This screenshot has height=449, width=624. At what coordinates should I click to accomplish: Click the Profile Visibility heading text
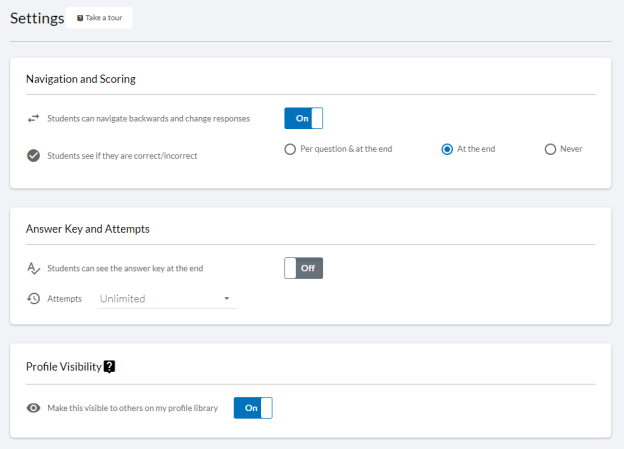(x=64, y=367)
